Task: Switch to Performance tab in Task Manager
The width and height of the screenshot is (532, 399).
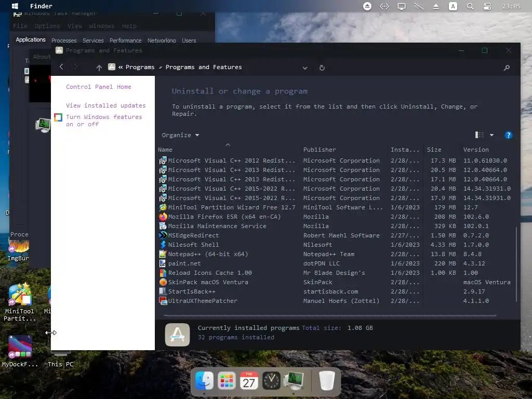Action: (125, 41)
